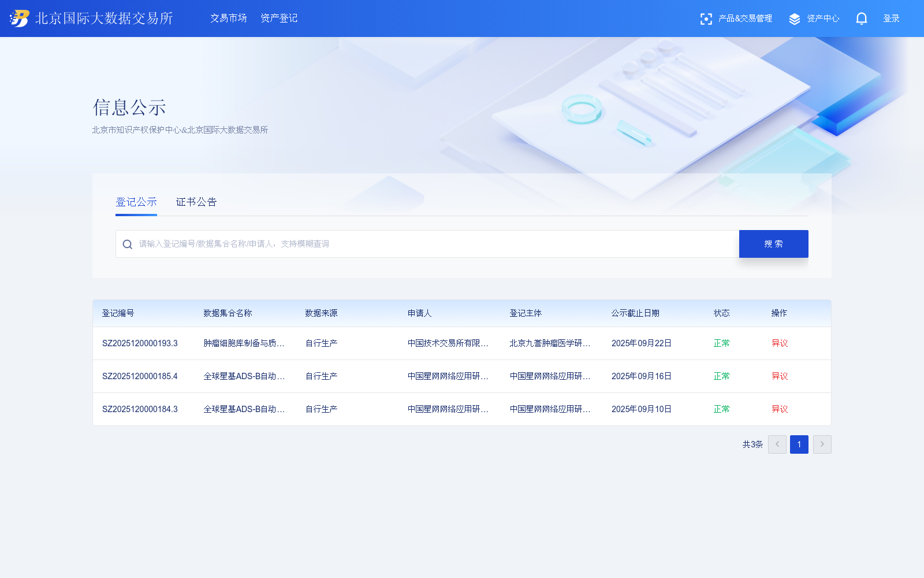Click deadline date 2025年09月16日

[642, 376]
